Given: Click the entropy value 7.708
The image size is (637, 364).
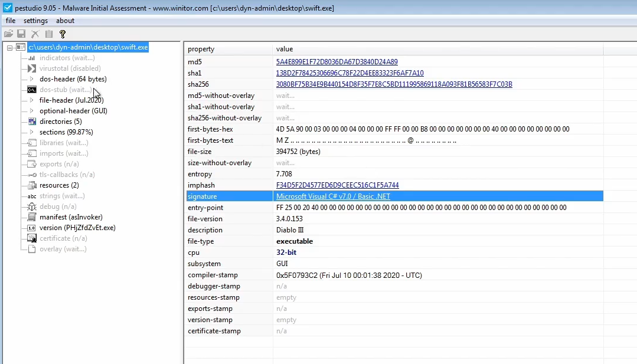Looking at the screenshot, I should (x=284, y=173).
